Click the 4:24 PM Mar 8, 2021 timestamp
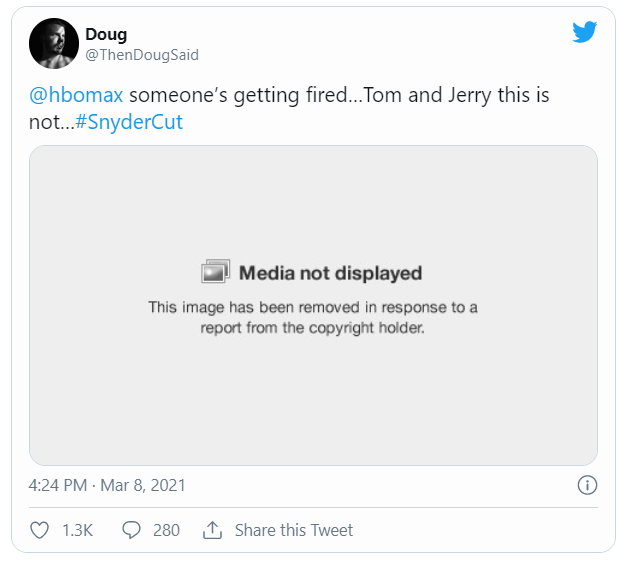 click(107, 485)
